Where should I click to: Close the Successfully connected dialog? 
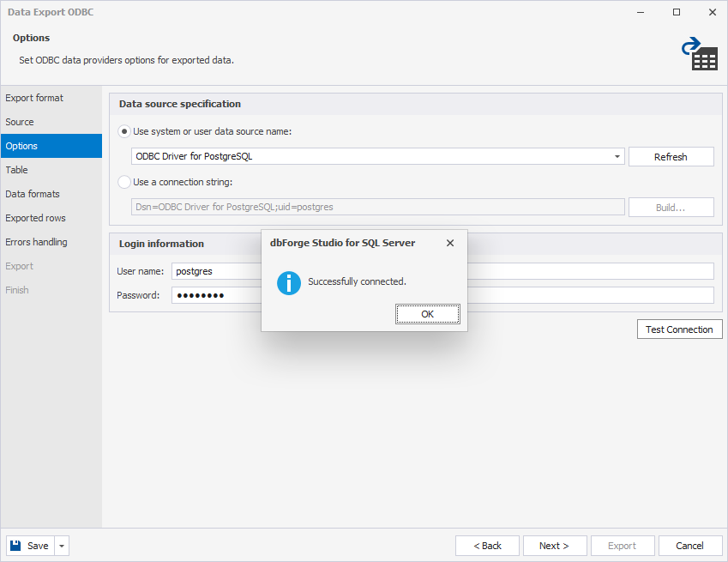point(450,243)
